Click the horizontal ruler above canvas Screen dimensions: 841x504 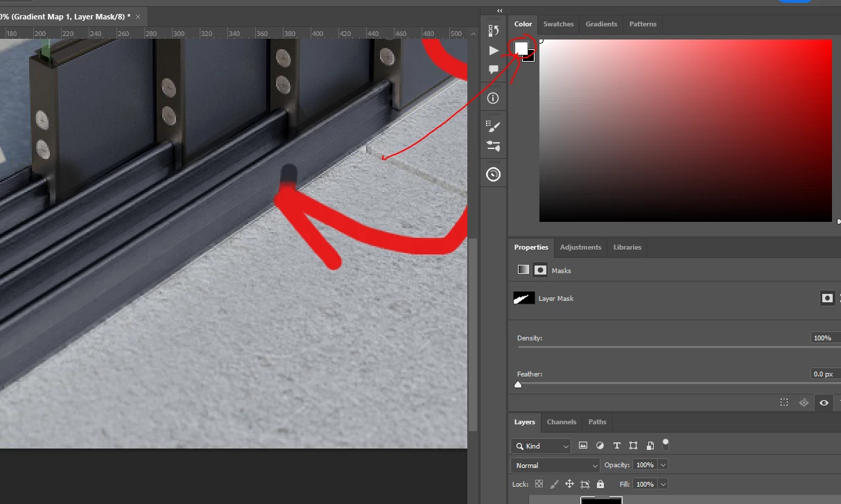click(232, 33)
